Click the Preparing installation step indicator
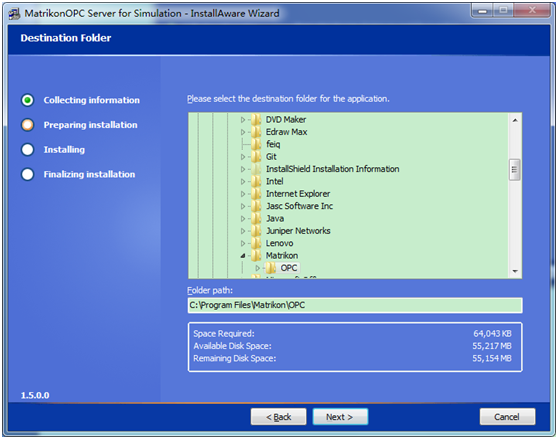 (27, 125)
